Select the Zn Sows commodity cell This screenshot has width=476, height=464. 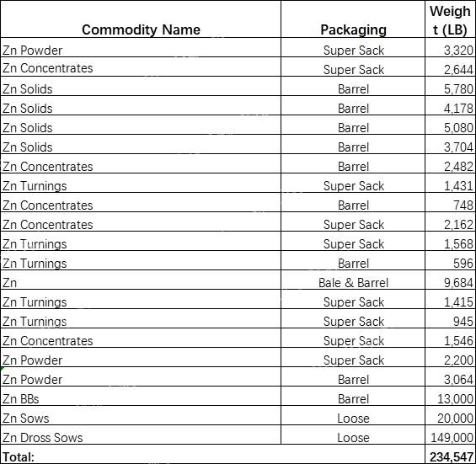141,415
